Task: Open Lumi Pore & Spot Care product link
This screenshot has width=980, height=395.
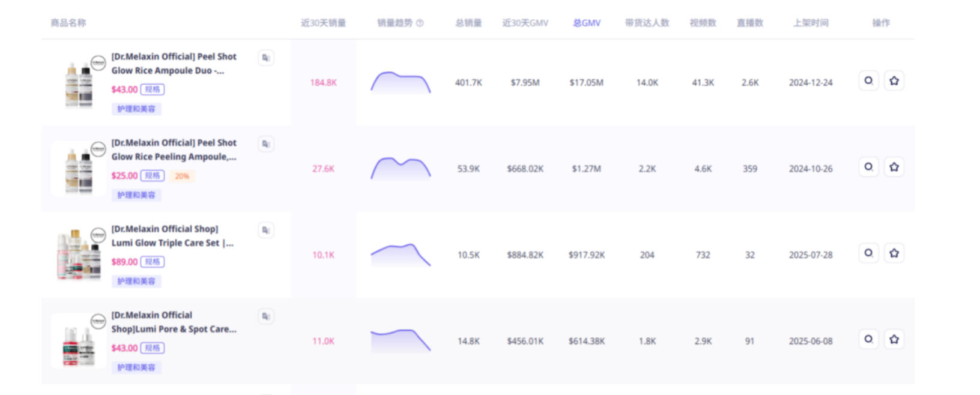Action: pos(174,322)
